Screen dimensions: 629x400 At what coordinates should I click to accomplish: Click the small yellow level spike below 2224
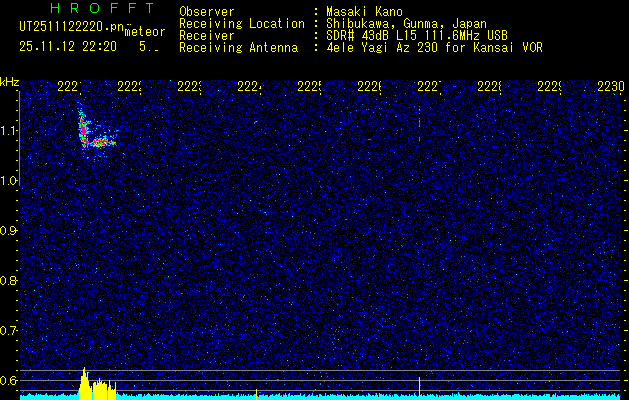point(256,394)
